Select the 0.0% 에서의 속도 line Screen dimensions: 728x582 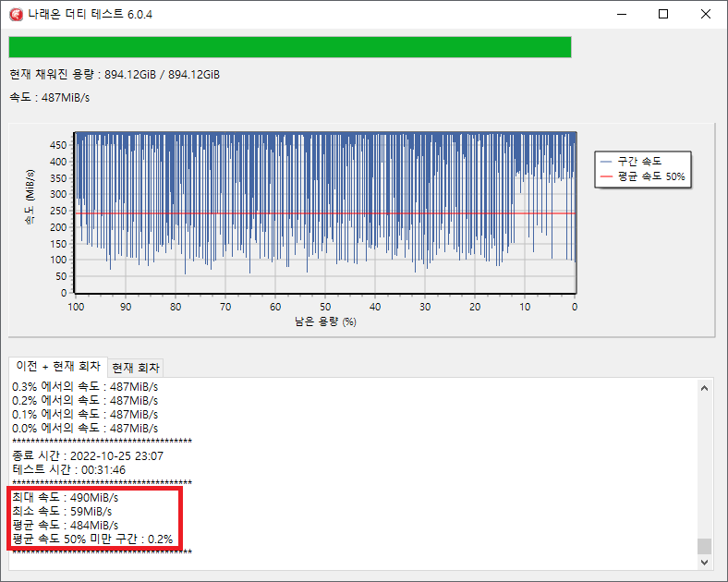[85, 428]
